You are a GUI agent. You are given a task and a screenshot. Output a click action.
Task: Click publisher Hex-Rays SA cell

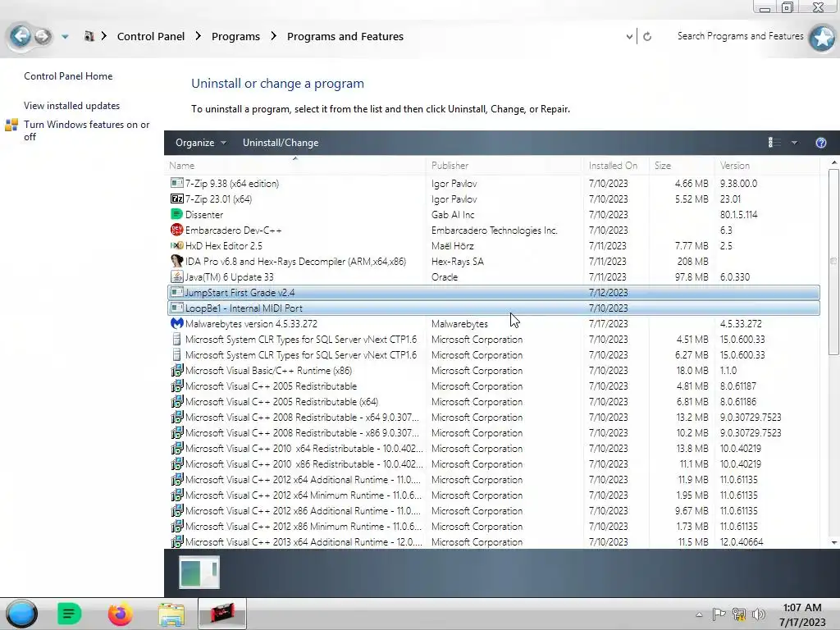pos(458,262)
